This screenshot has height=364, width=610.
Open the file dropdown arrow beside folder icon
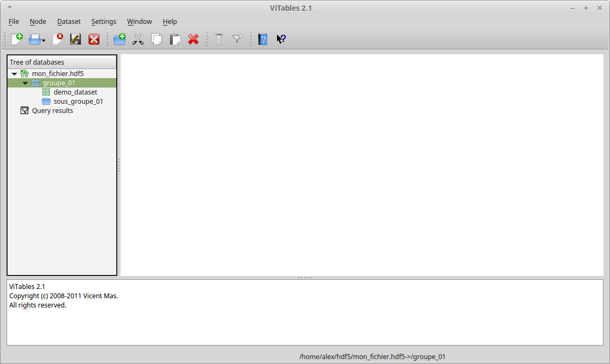(x=43, y=41)
